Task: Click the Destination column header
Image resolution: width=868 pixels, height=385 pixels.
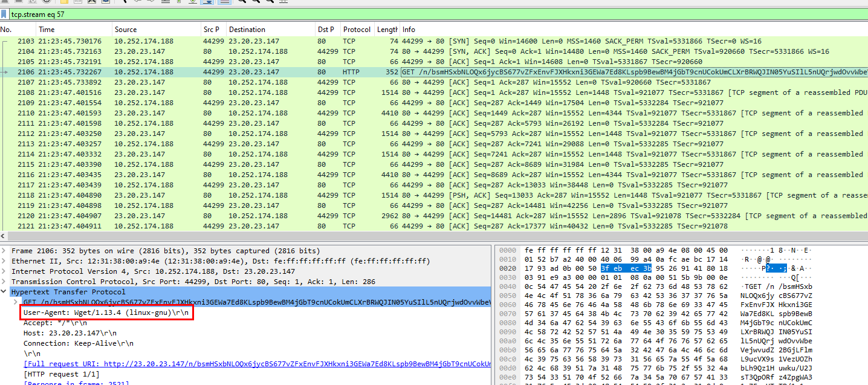Action: coord(247,30)
